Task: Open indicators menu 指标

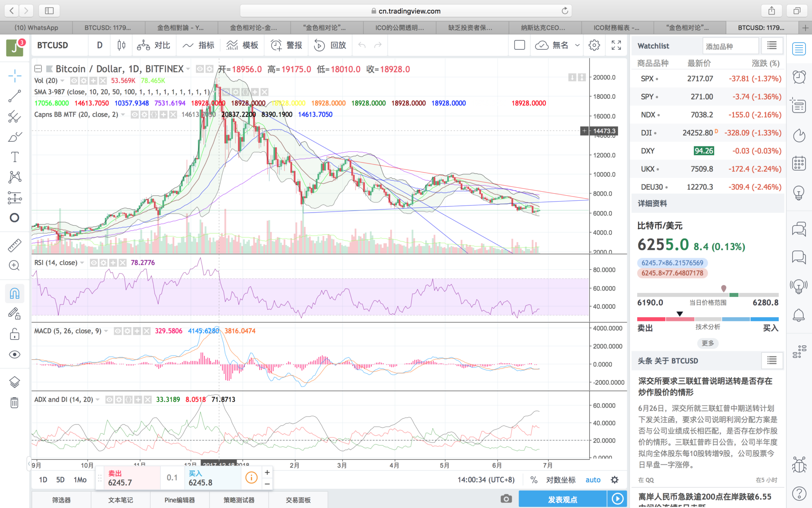Action: click(199, 45)
